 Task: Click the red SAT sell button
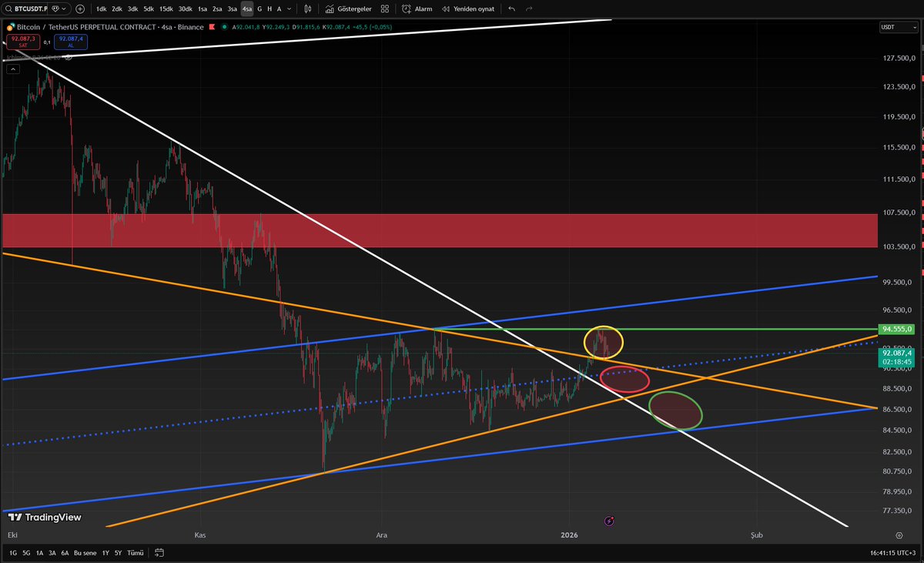[x=23, y=42]
